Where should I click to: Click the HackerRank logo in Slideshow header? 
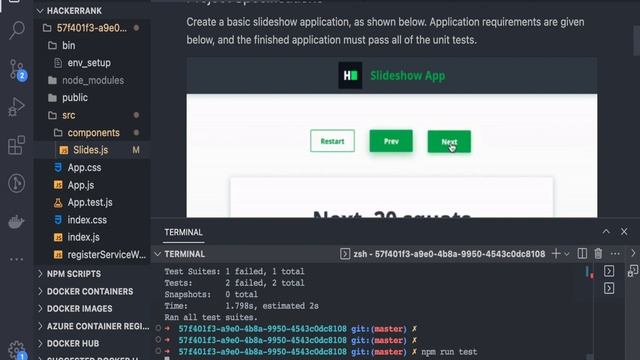point(350,76)
